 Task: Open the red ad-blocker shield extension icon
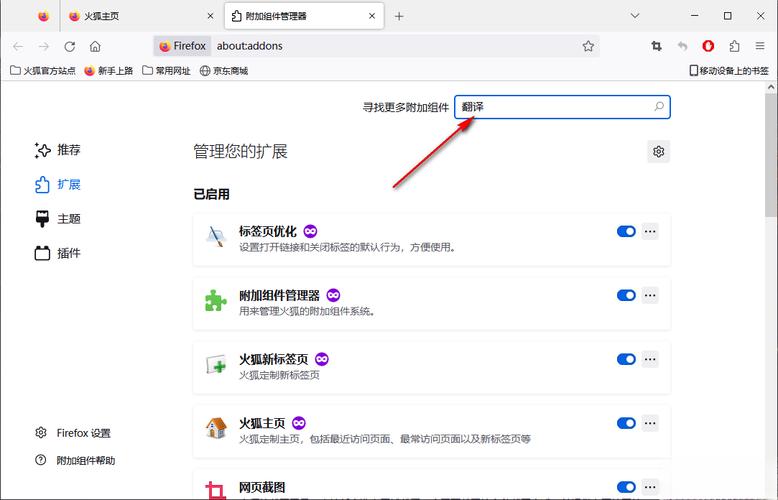[708, 46]
